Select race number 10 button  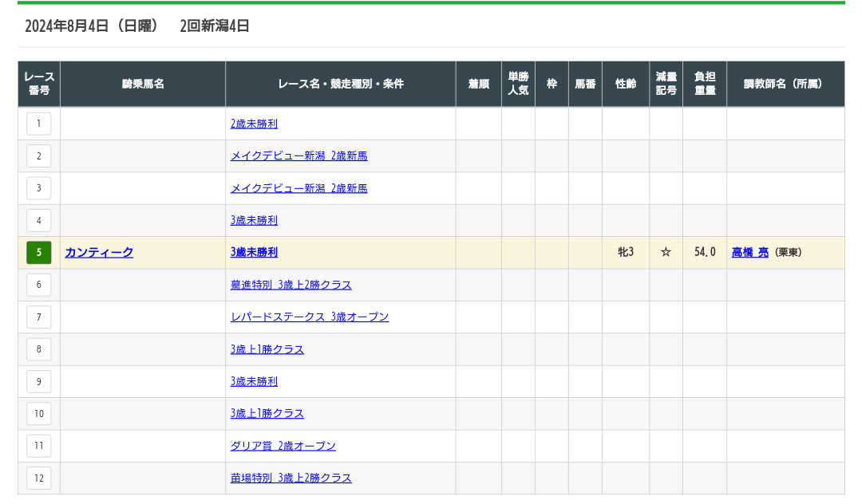point(38,414)
